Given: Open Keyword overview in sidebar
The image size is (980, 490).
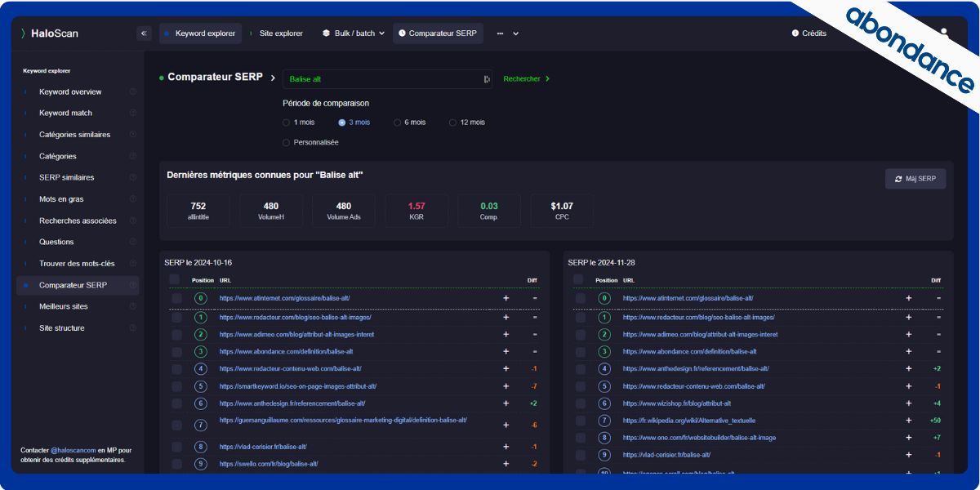Looking at the screenshot, I should [x=70, y=91].
